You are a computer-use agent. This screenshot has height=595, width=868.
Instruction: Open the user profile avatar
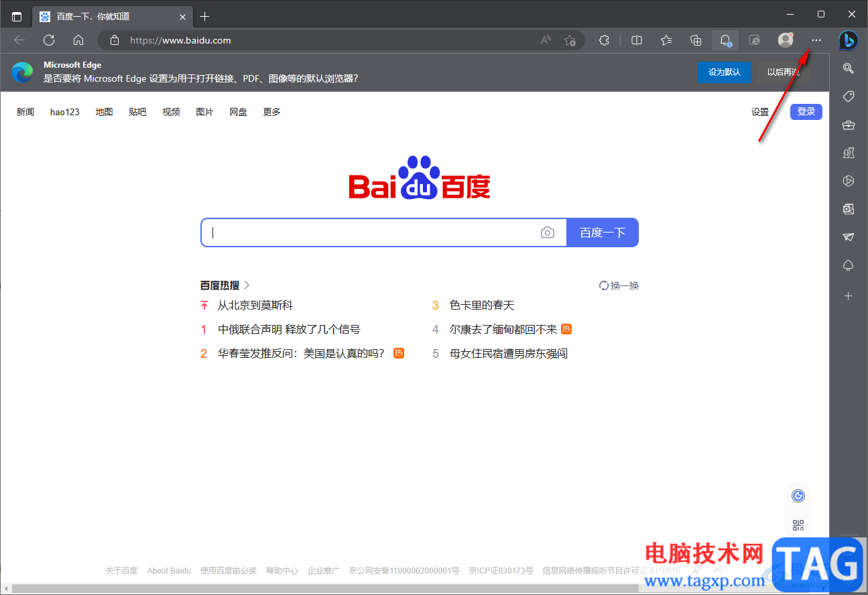point(786,40)
